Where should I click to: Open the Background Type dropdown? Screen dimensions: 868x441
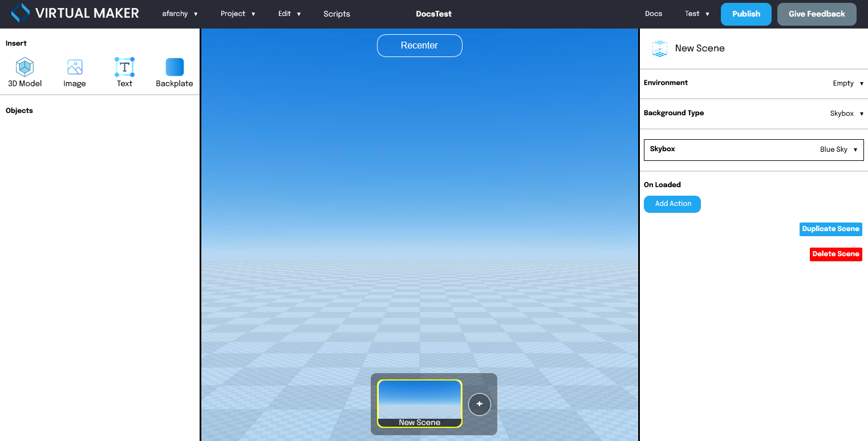(x=846, y=114)
